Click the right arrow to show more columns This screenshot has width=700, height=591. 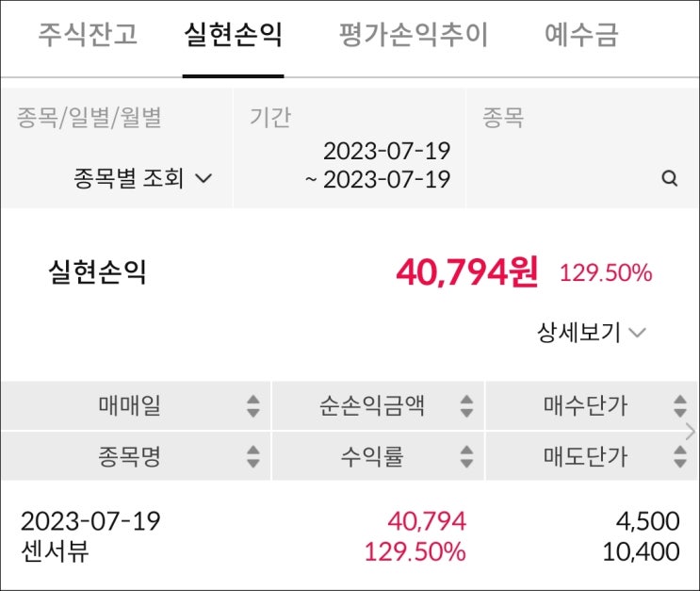[x=691, y=432]
